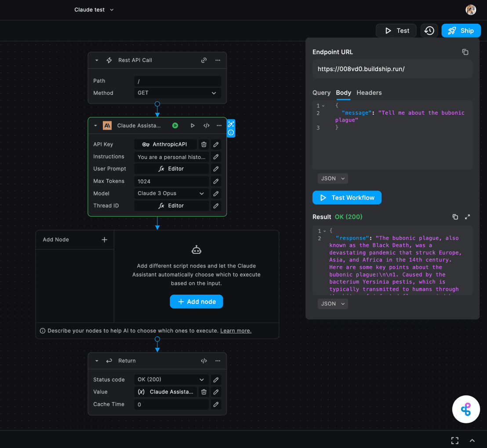Delete the AnthropicAPI key with trash icon
The height and width of the screenshot is (448, 487).
(204, 144)
